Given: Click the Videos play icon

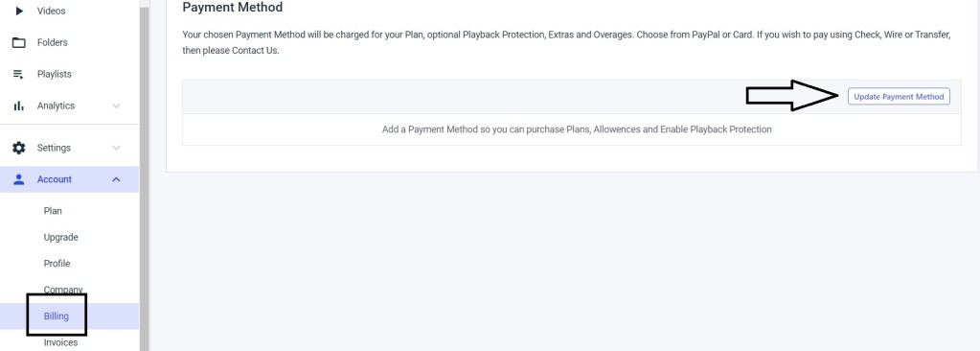Looking at the screenshot, I should pos(19,11).
